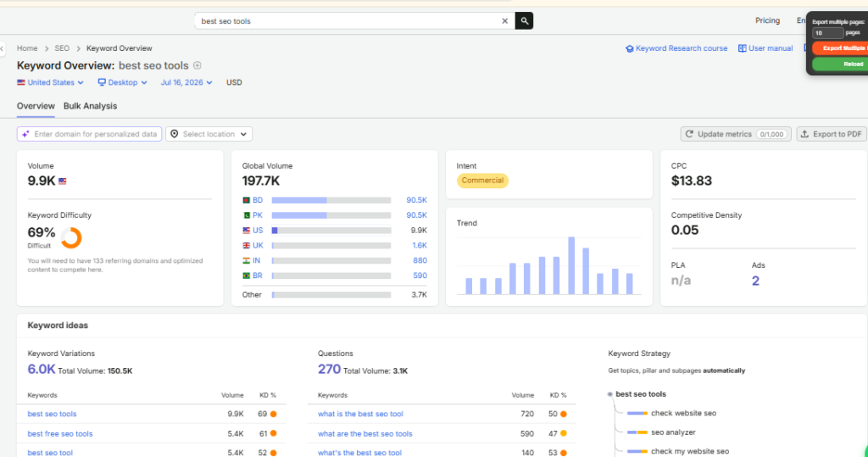868x457 pixels.
Task: Click the Keyword Research course graduation cap icon
Action: 630,48
